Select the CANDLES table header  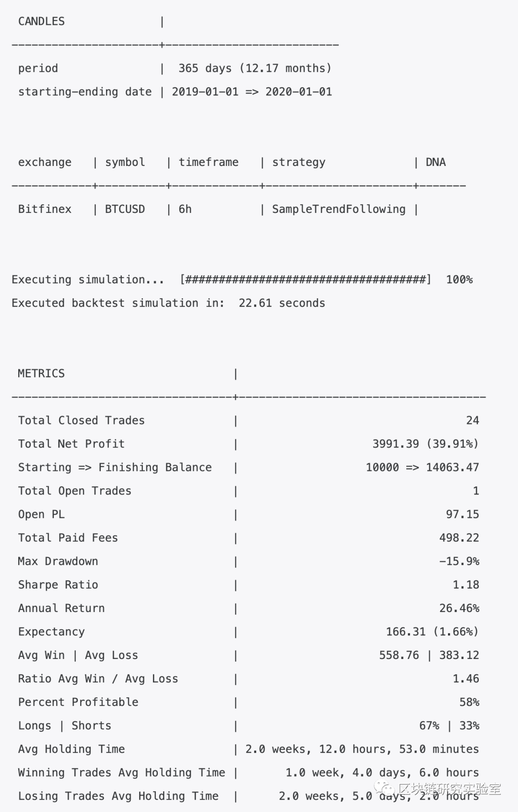tap(41, 22)
